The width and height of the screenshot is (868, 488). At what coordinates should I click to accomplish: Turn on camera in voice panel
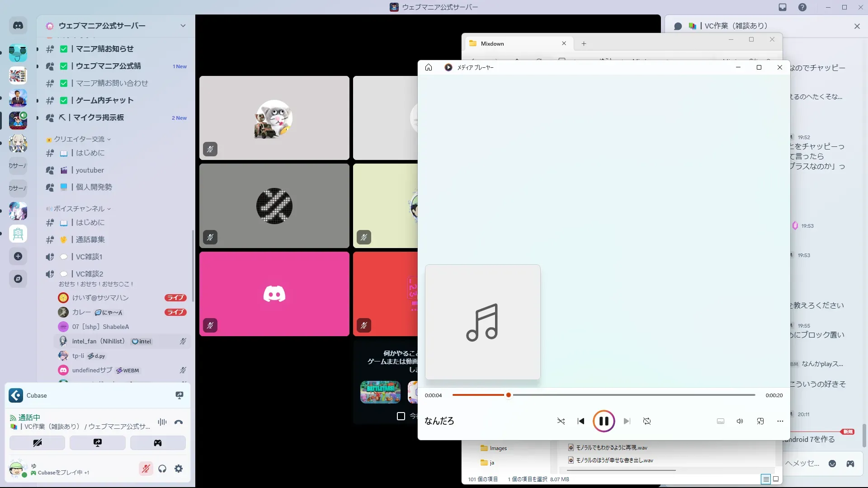[37, 443]
